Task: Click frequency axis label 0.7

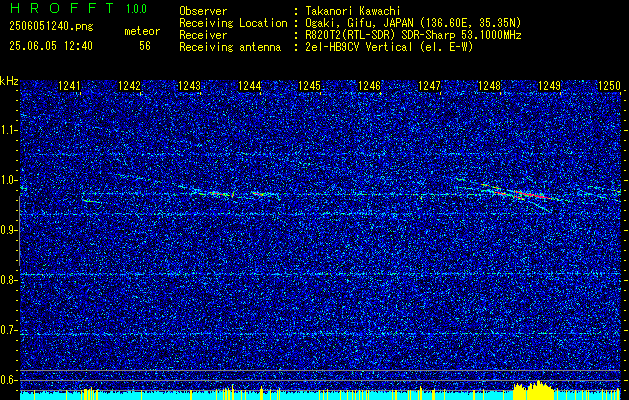Action: point(8,330)
